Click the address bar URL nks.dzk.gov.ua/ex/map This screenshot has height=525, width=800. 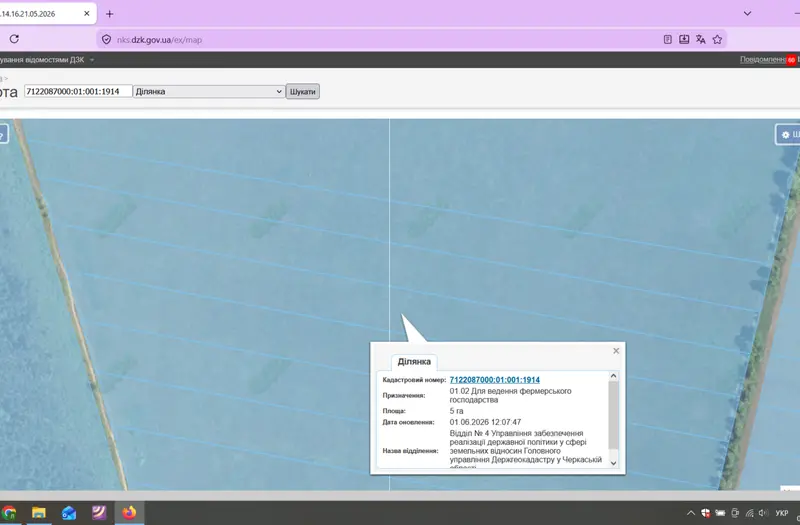159,40
